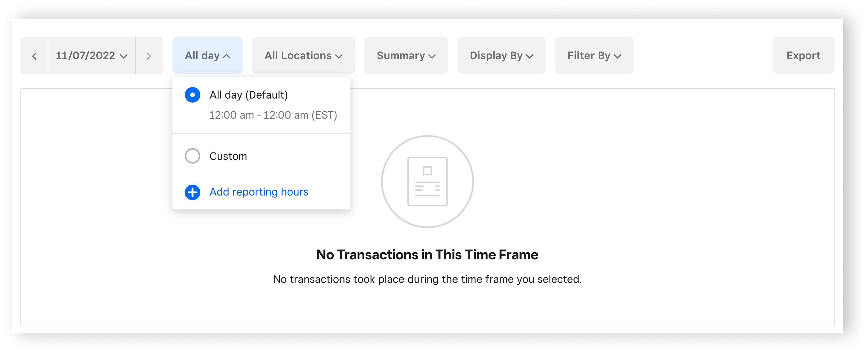Click the date navigation left arrow
The image size is (868, 352).
(x=34, y=55)
